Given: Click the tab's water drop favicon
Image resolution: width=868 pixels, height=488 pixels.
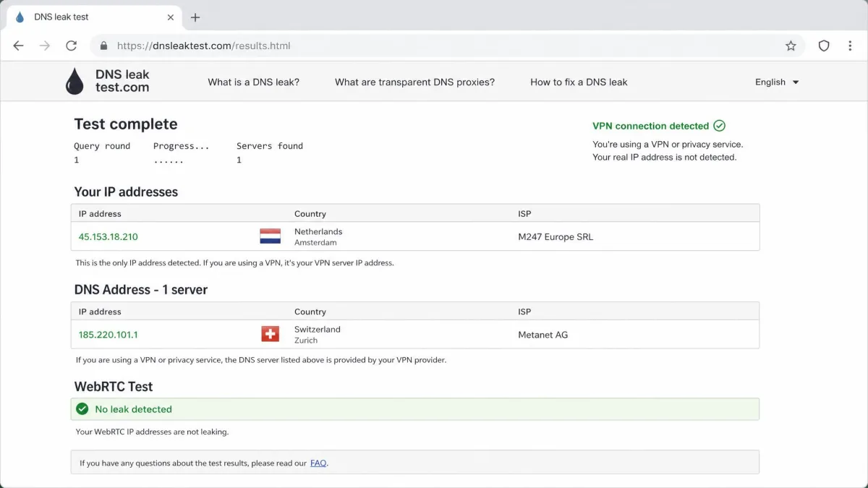Looking at the screenshot, I should pos(20,17).
